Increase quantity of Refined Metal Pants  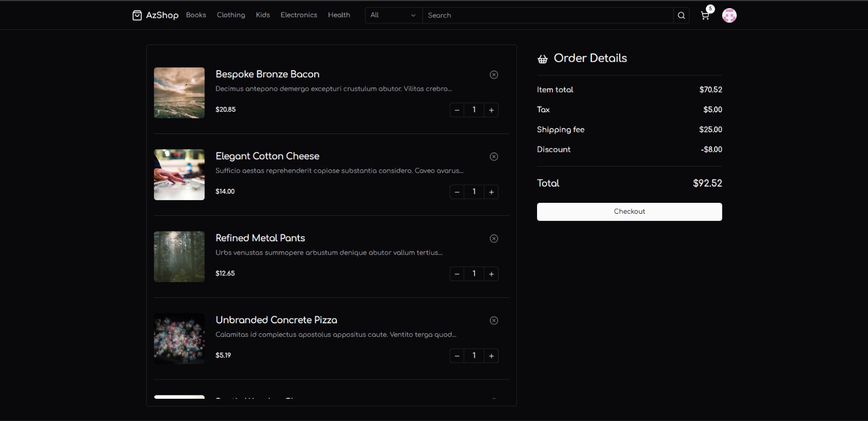click(492, 274)
